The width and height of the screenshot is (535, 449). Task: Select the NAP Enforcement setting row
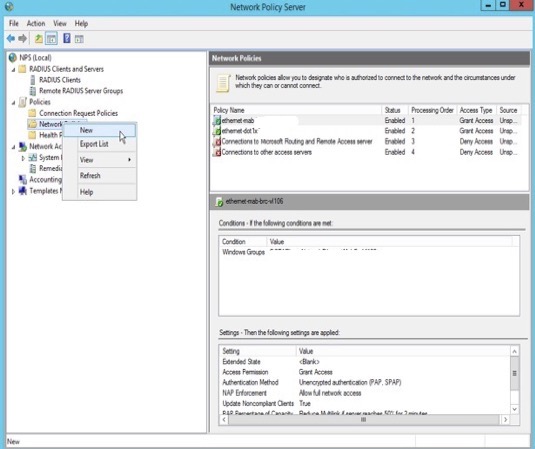tap(364, 393)
